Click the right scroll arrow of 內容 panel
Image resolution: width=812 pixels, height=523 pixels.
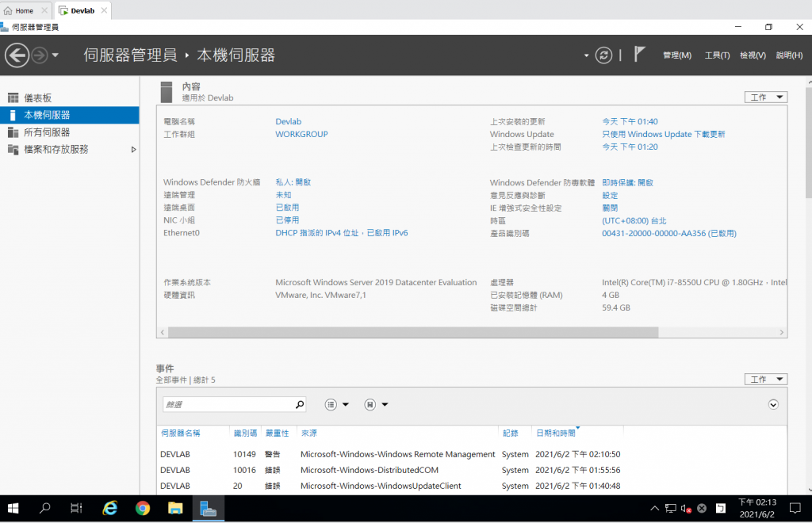(781, 332)
